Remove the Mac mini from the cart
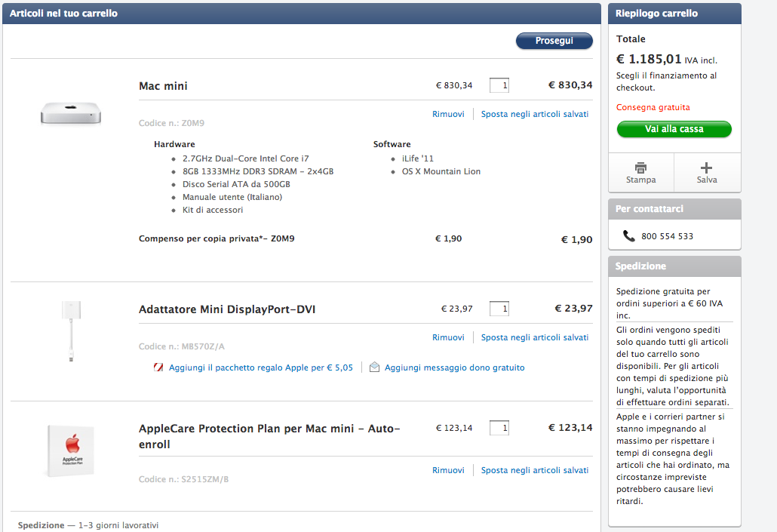777x532 pixels. (448, 114)
